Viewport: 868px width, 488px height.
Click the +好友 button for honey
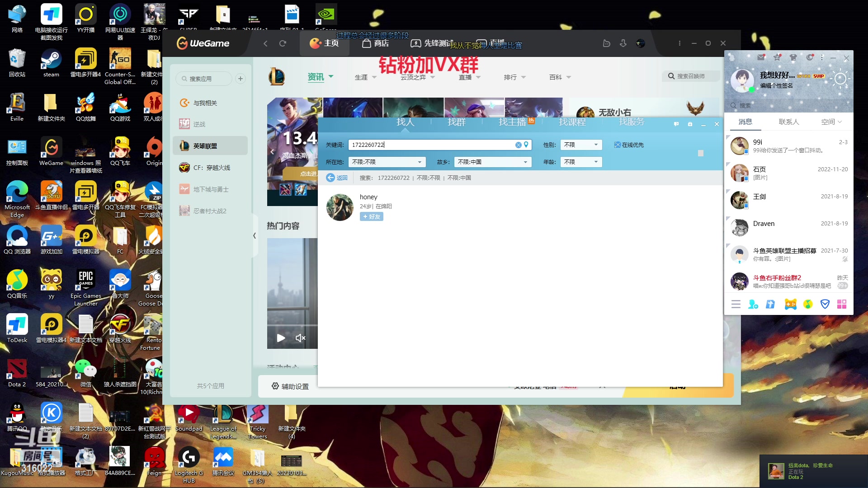(372, 217)
